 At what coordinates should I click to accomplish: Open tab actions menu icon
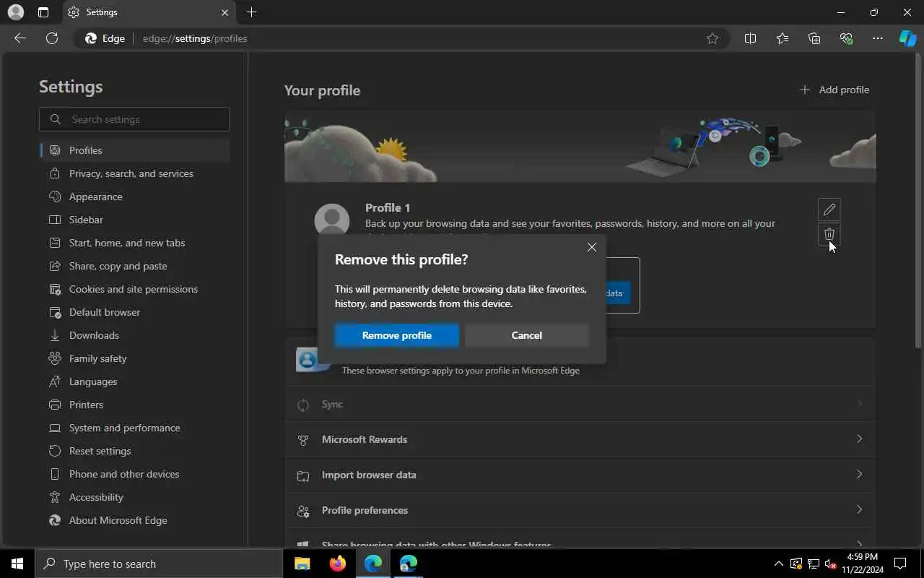[43, 12]
